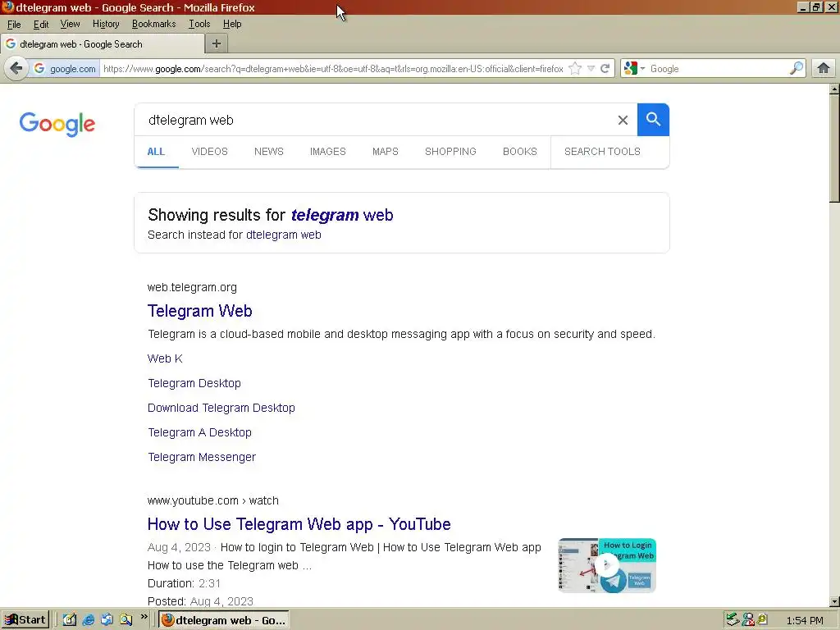Image resolution: width=840 pixels, height=630 pixels.
Task: Expand the quick launch overflow chevron
Action: pyautogui.click(x=144, y=617)
